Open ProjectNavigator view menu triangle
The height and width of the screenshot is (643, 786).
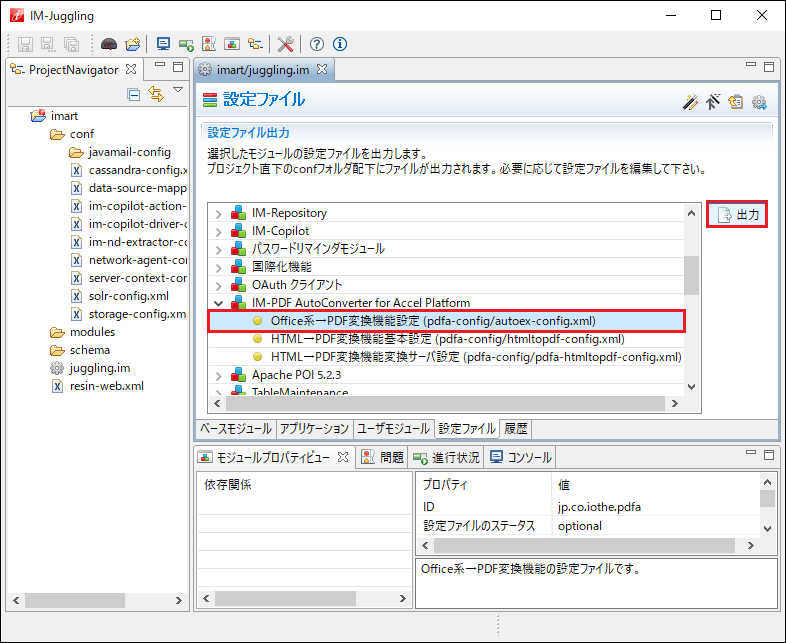(x=178, y=90)
